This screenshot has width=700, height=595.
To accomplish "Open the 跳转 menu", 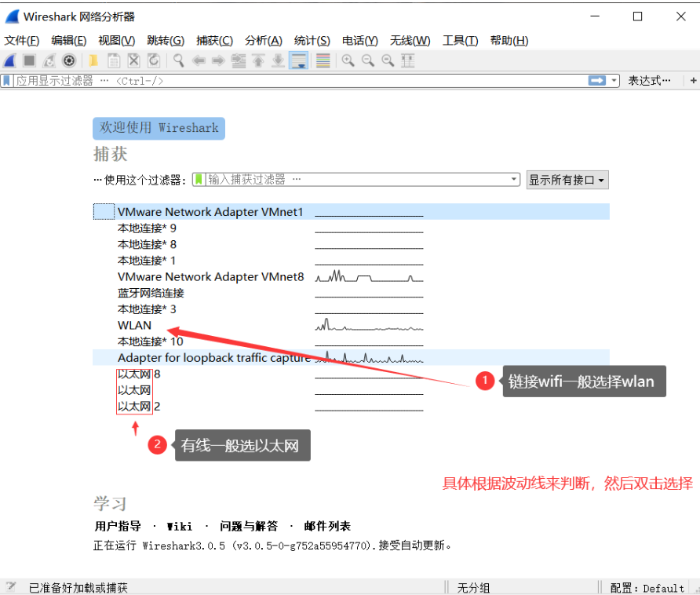I will pyautogui.click(x=166, y=41).
